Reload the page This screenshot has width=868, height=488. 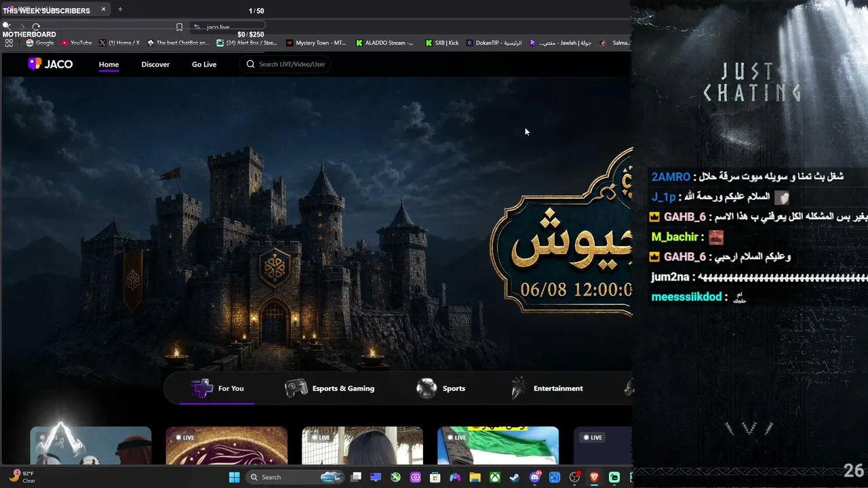36,26
